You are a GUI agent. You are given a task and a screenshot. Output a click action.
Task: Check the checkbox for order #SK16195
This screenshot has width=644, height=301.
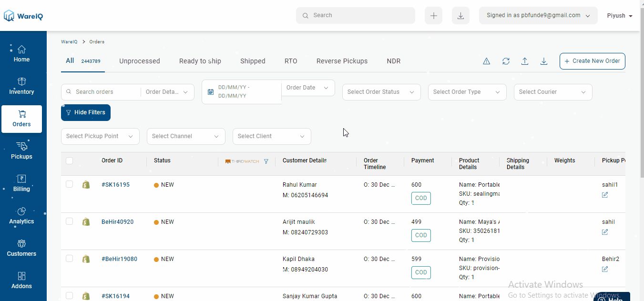69,184
